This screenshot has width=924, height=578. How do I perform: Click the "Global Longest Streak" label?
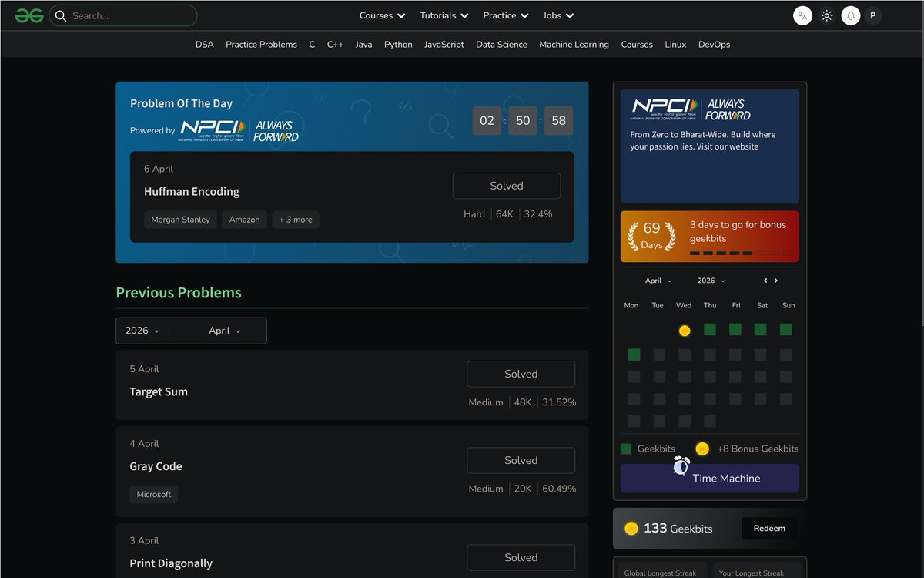point(660,573)
